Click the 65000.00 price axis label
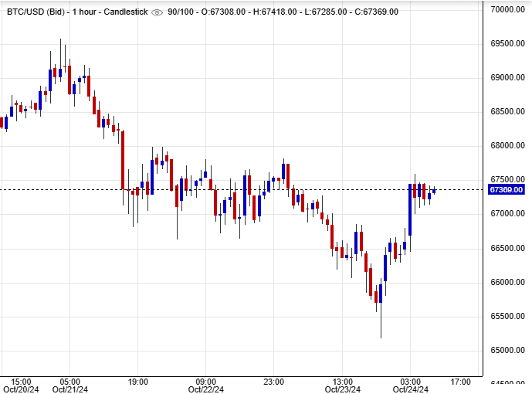Screen dimensions: 532x394 pos(507,350)
